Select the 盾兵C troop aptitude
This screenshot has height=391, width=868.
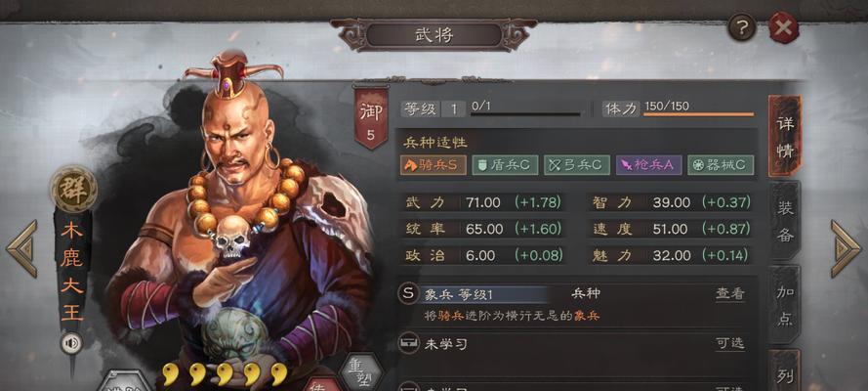(505, 165)
